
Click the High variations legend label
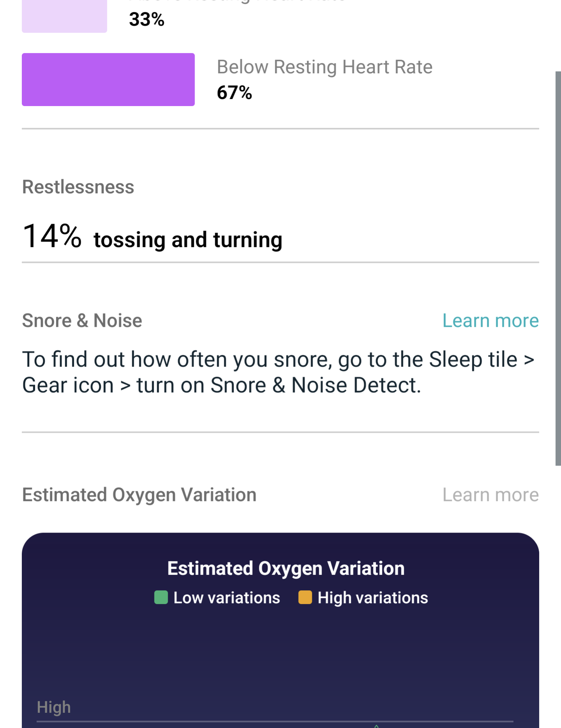point(373,598)
